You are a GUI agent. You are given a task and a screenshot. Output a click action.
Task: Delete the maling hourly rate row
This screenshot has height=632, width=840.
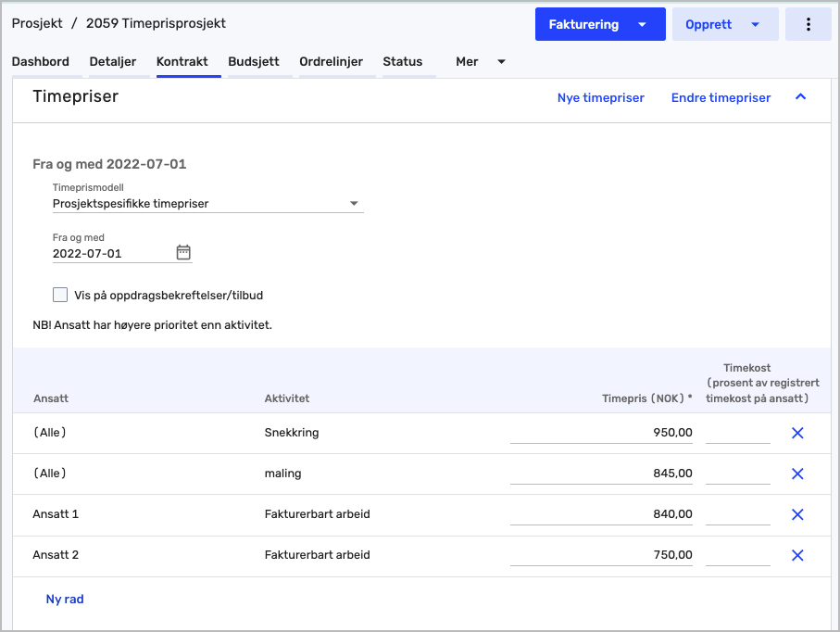[797, 474]
